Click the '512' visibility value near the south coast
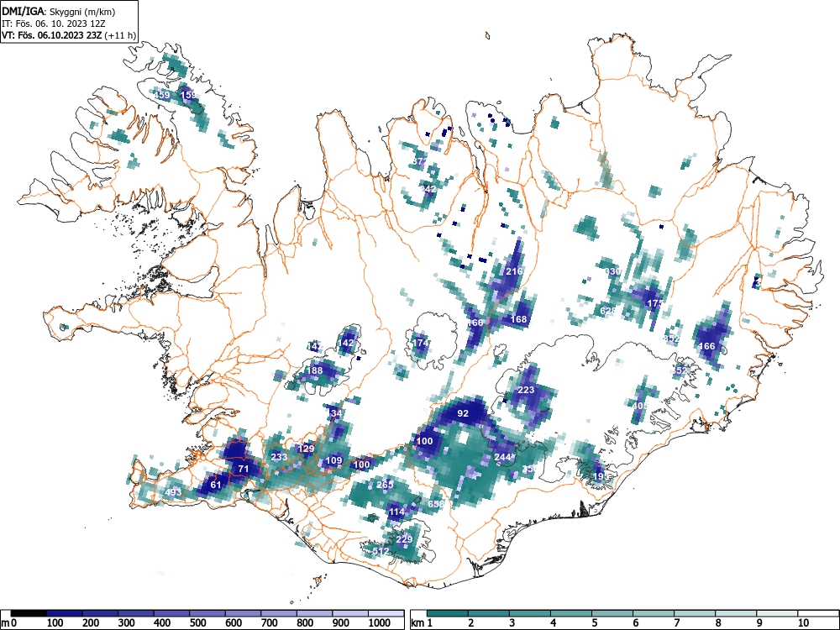This screenshot has width=840, height=630. [381, 551]
